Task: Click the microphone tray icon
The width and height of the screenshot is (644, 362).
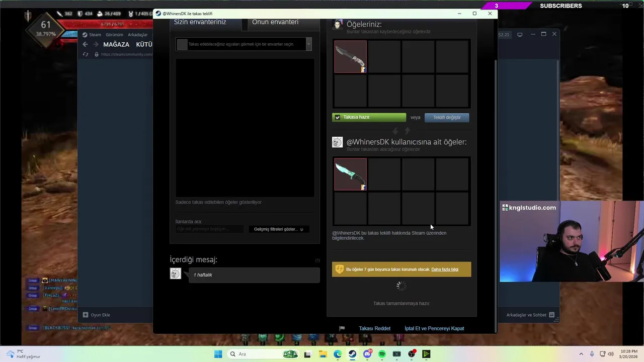Action: [592, 354]
